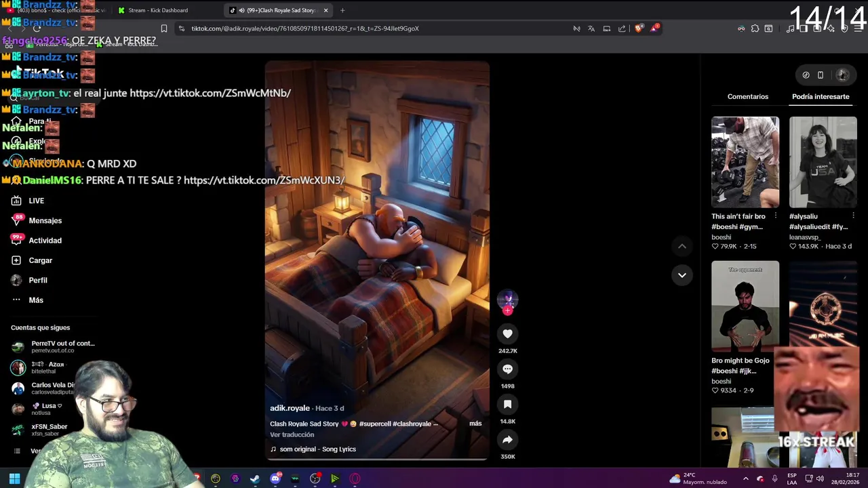Save video with the bookmark icon
Screen dimensions: 868x488
pos(507,404)
